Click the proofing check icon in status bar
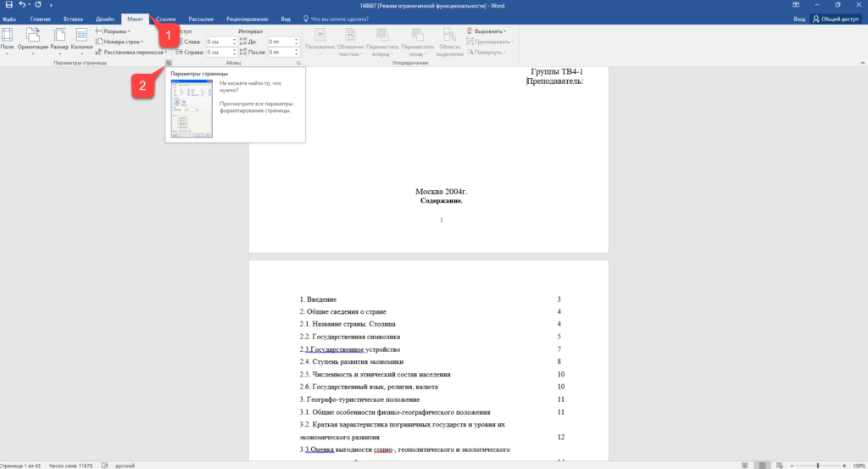Screen dimensions: 868x469 pyautogui.click(x=103, y=465)
